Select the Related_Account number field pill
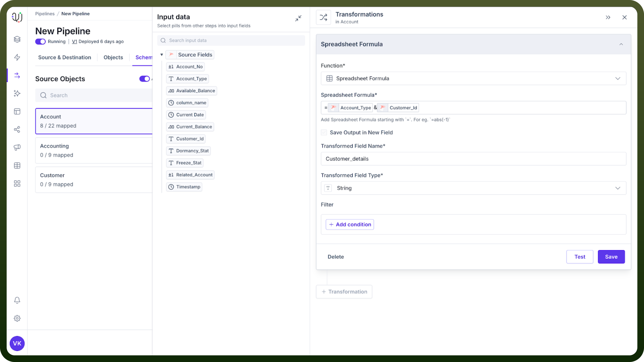 tap(190, 175)
